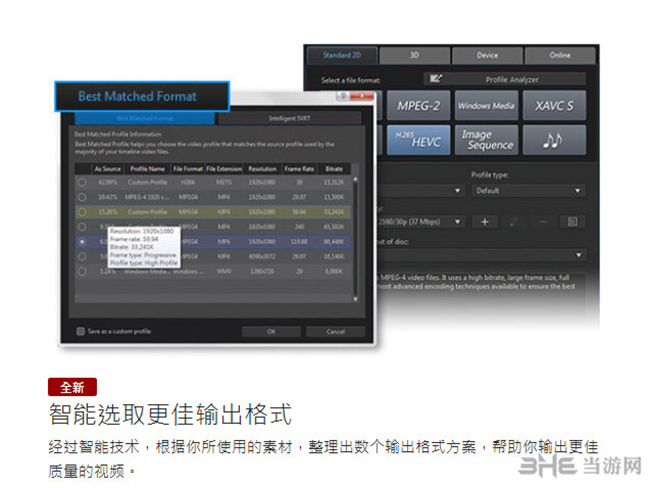Screen dimensions: 650x488
Task: Pick the XAVC S format tile
Action: [554, 106]
